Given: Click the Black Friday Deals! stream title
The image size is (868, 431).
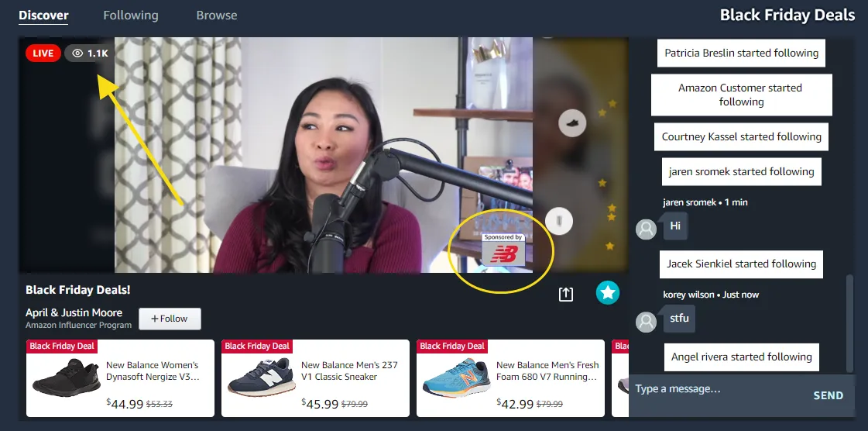Looking at the screenshot, I should 78,290.
